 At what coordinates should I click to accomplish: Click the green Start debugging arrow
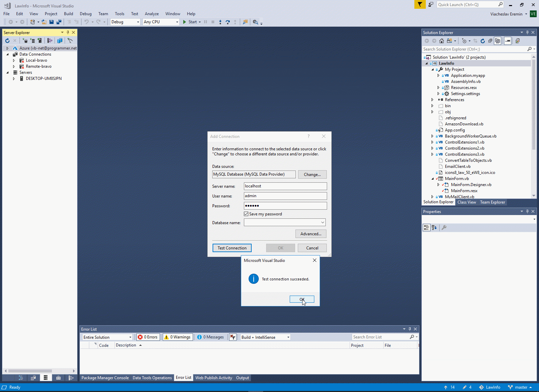point(184,22)
